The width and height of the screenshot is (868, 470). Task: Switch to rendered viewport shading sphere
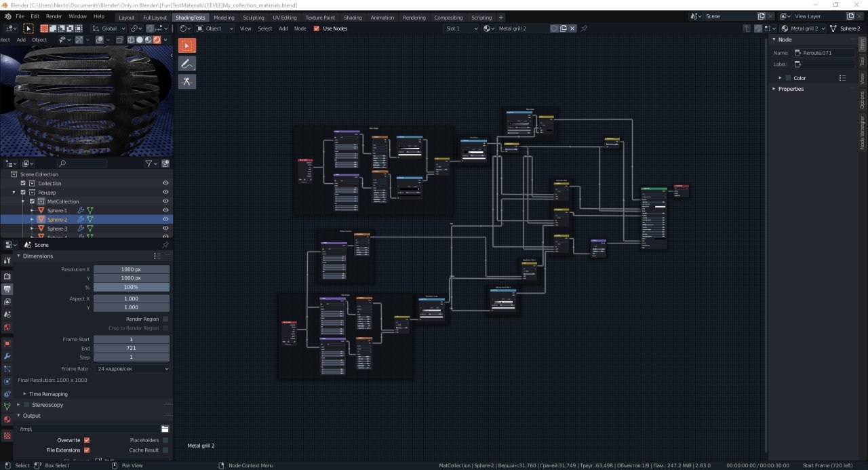point(157,39)
